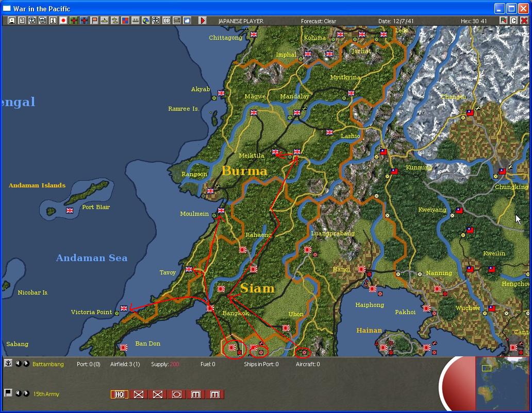Select the British flag at Port Blair

pyautogui.click(x=70, y=211)
